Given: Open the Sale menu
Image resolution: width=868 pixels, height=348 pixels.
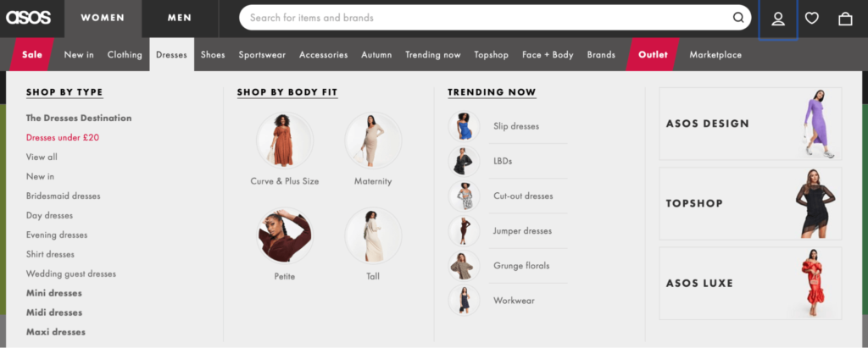Looking at the screenshot, I should 32,55.
